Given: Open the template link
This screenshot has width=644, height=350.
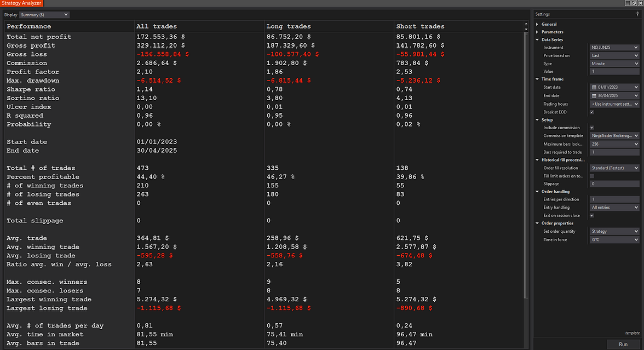Looking at the screenshot, I should tap(633, 333).
